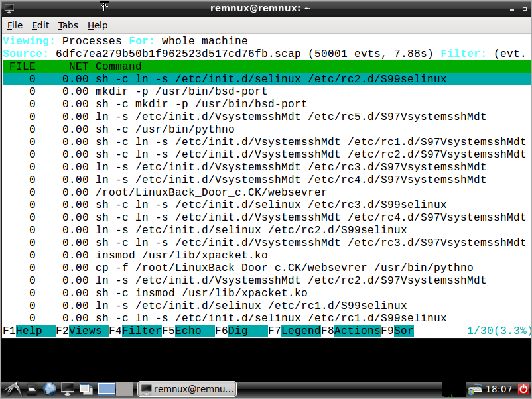Open the Edit menu
Image resolution: width=532 pixels, height=399 pixels.
40,25
